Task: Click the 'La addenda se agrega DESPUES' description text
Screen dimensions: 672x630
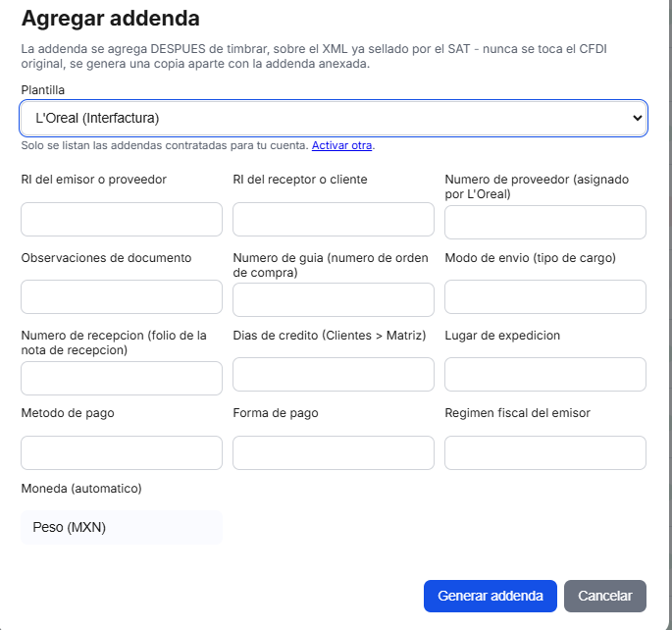Action: [x=314, y=56]
